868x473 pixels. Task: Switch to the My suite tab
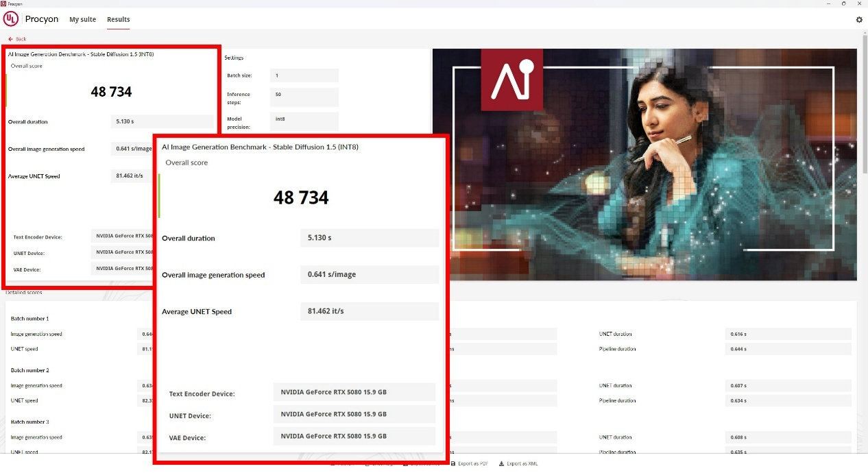click(83, 19)
